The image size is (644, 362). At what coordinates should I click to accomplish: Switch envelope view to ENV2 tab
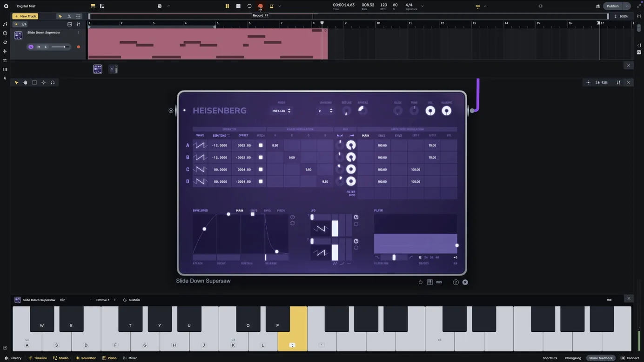[254, 211]
